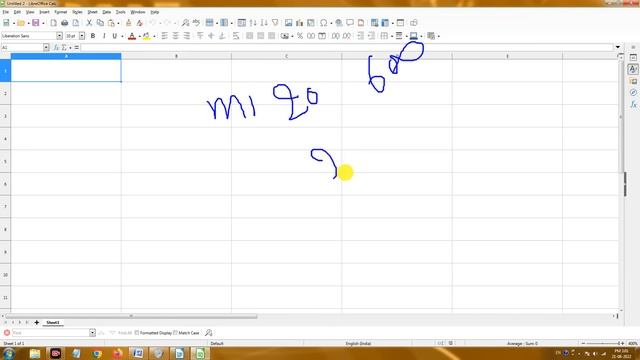Screen dimensions: 640x360
Task: Select the Sheet1 tab
Action: coord(53,322)
